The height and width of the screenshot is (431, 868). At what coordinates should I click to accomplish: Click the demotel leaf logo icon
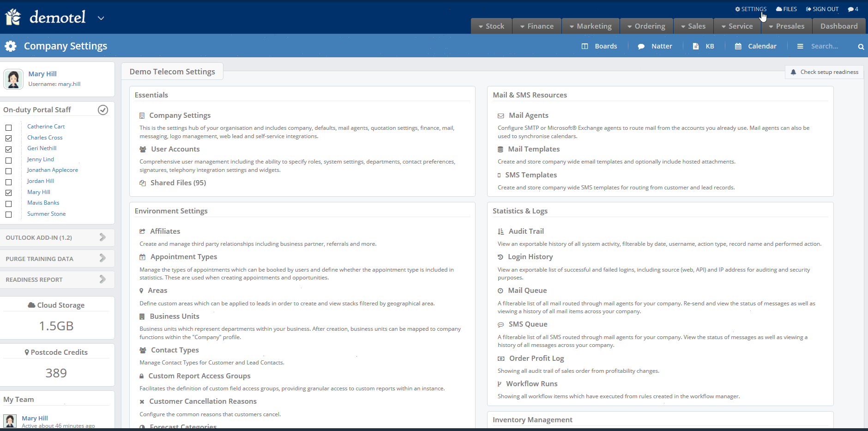(13, 17)
